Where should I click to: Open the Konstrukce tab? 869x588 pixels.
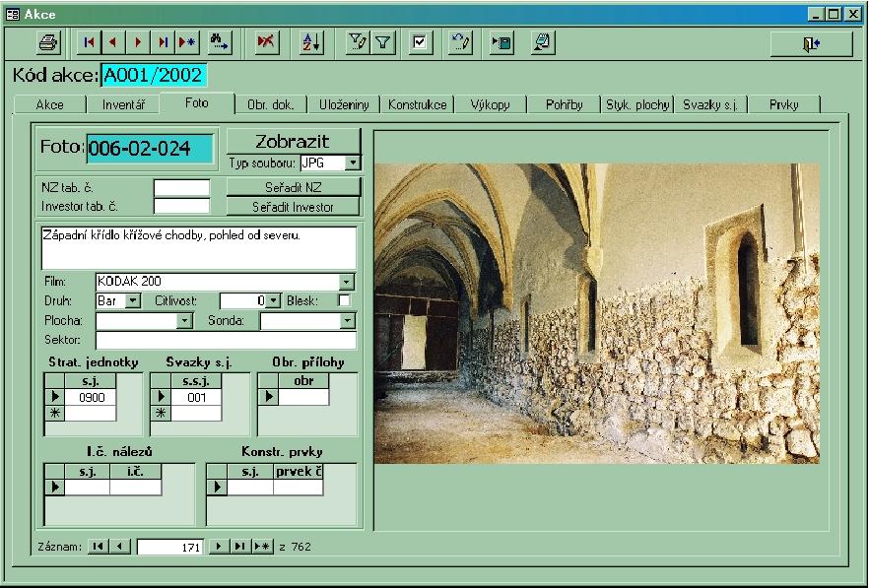(417, 104)
